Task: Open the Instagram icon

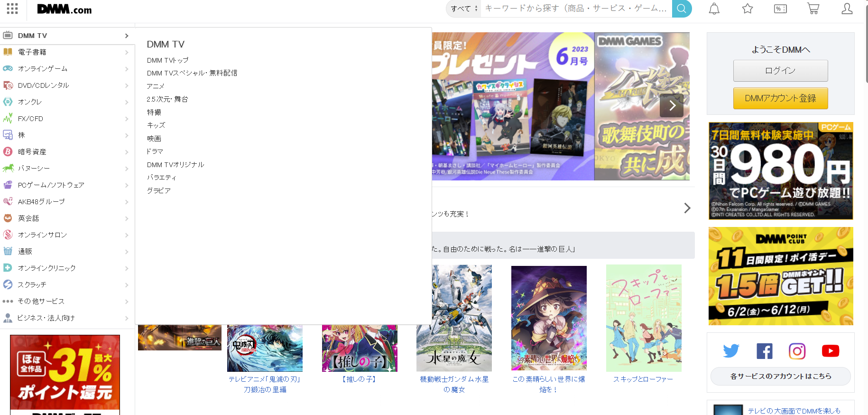Action: 797,351
